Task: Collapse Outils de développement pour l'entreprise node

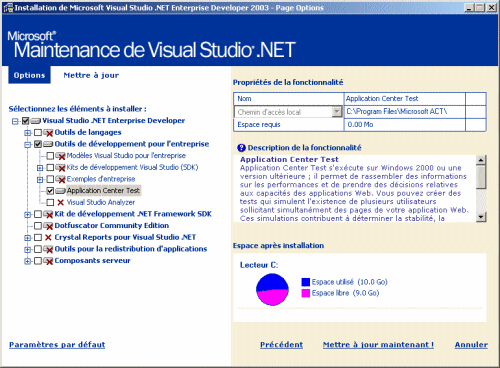Action: click(27, 144)
